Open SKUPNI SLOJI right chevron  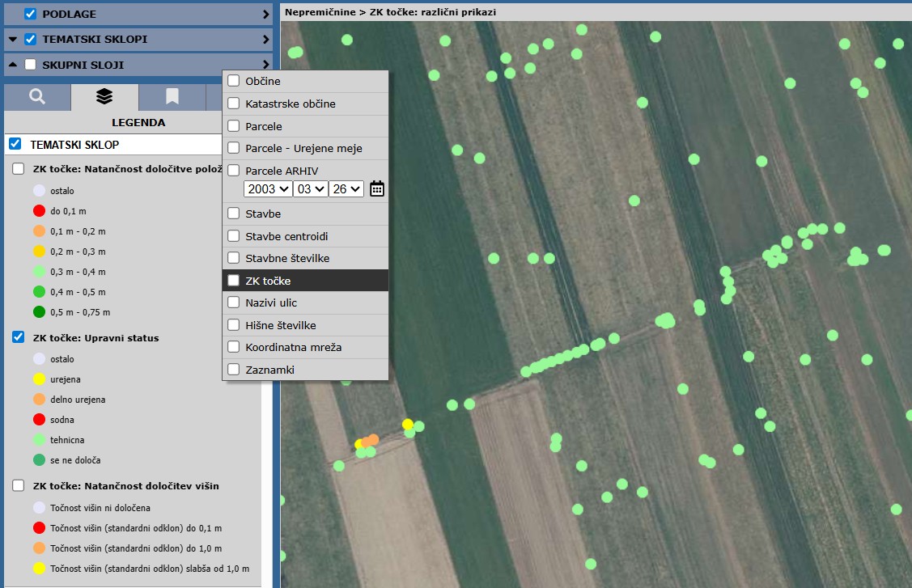pos(265,65)
